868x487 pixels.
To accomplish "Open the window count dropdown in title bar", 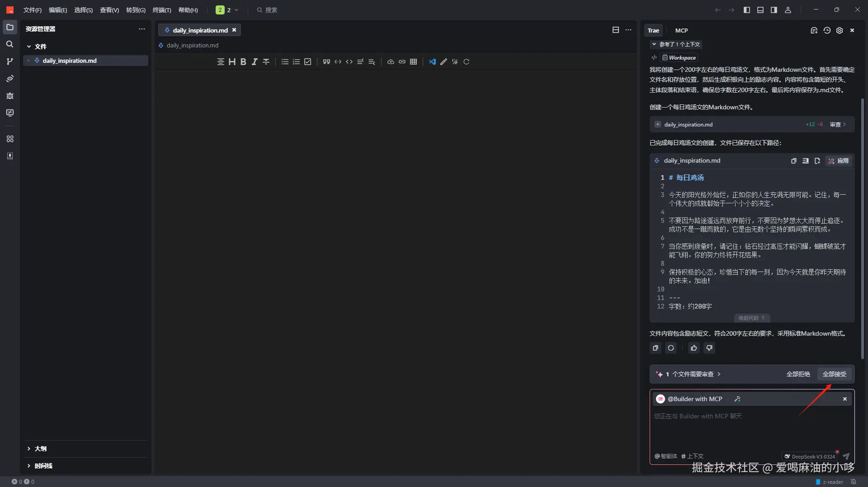I will click(x=227, y=10).
